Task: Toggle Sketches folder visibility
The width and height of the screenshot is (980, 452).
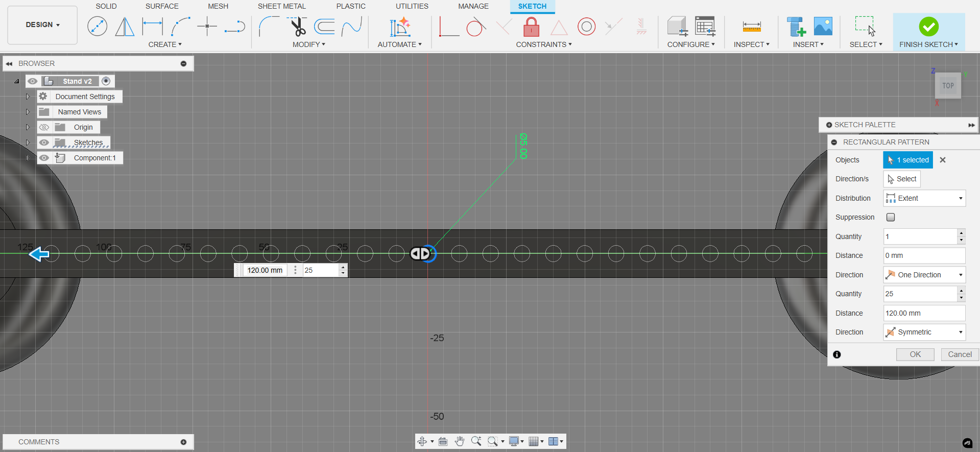Action: [44, 142]
